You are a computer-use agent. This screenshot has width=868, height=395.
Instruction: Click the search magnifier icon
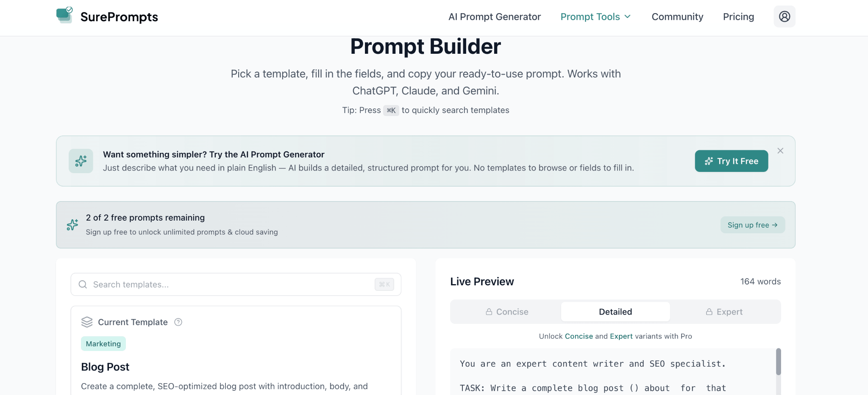tap(83, 285)
